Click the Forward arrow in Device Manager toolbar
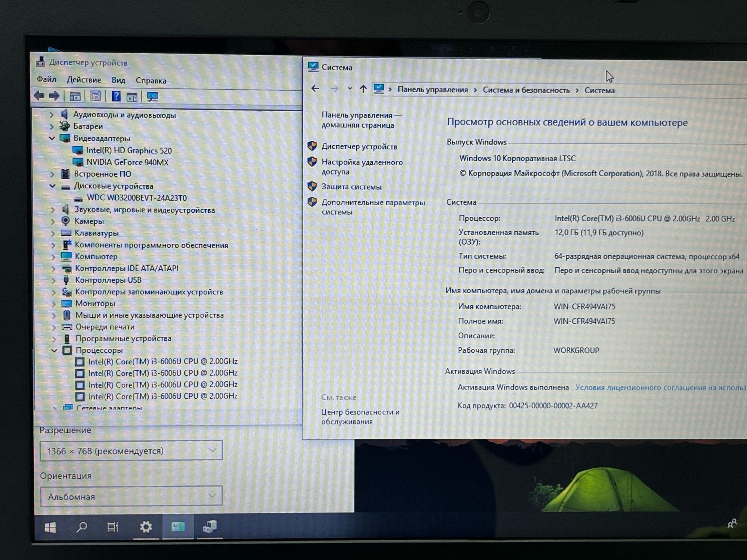Image resolution: width=747 pixels, height=560 pixels. [55, 96]
